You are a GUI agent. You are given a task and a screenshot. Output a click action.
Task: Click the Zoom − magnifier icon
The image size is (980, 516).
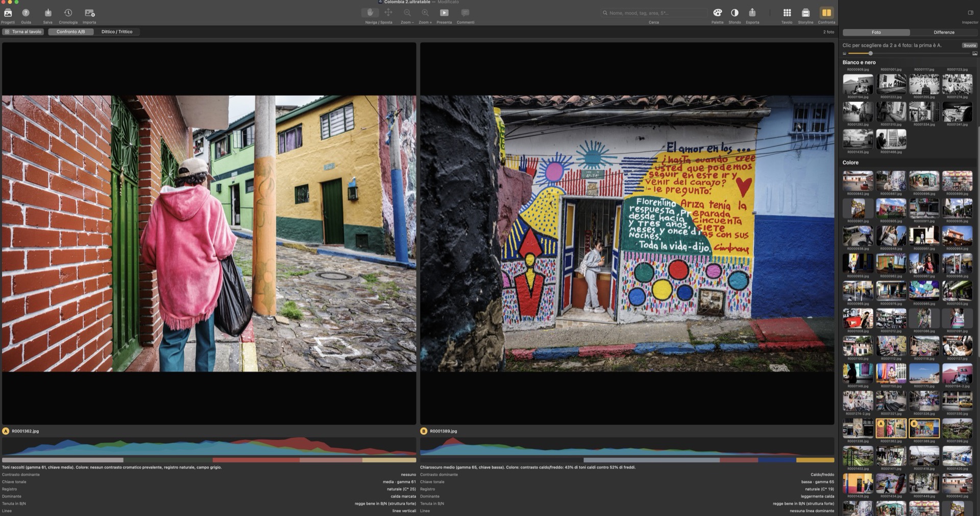click(x=407, y=13)
